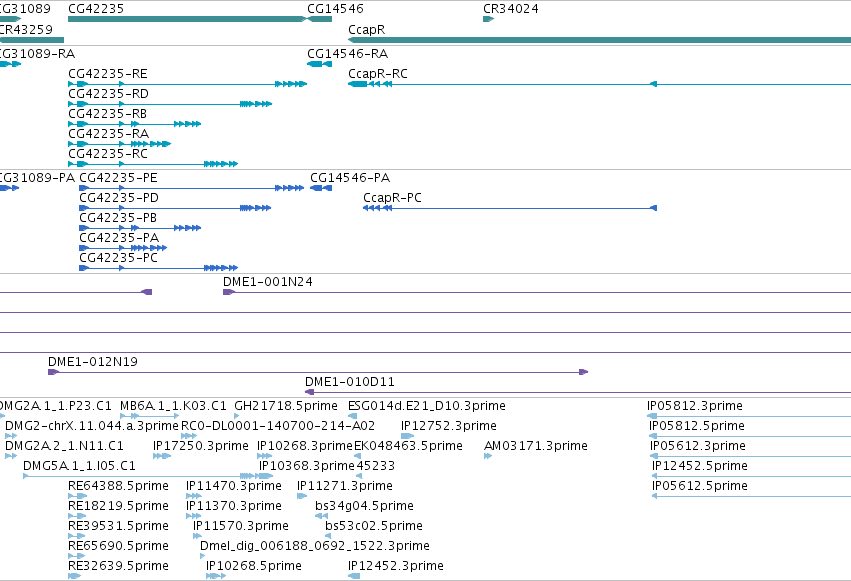Select the IP05812.3prime EST label
Screen dimensions: 851x581
point(695,406)
